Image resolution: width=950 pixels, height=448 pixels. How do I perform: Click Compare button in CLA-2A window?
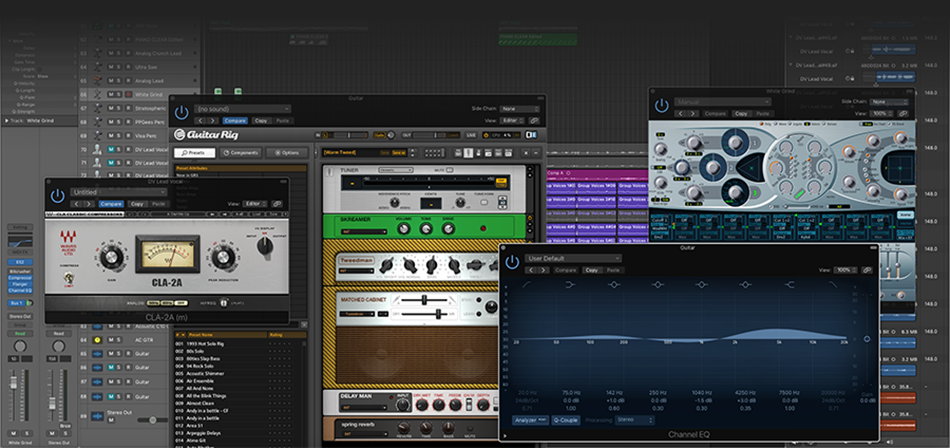(x=111, y=204)
